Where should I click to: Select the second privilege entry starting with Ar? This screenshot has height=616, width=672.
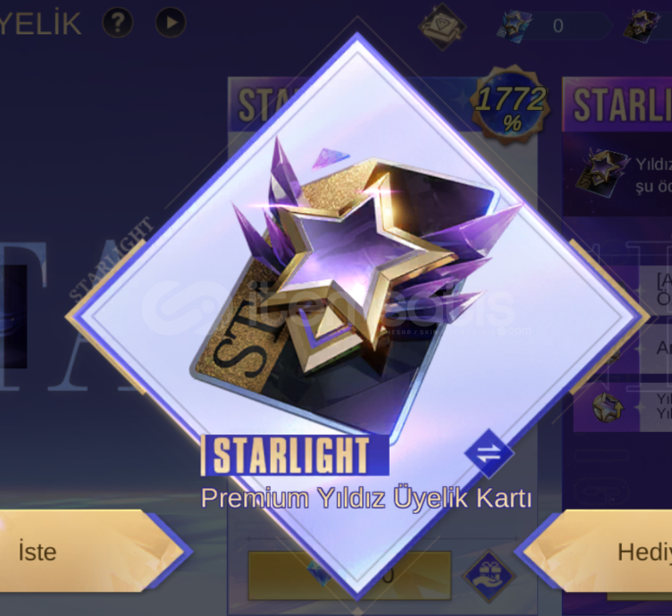(656, 349)
